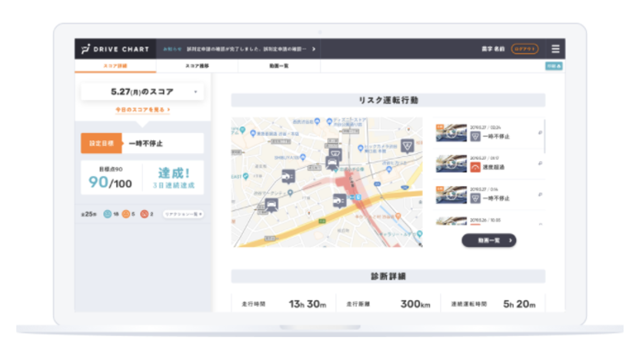
Task: Click the SHIBUYA109 pin on the map
Action: coord(303,157)
